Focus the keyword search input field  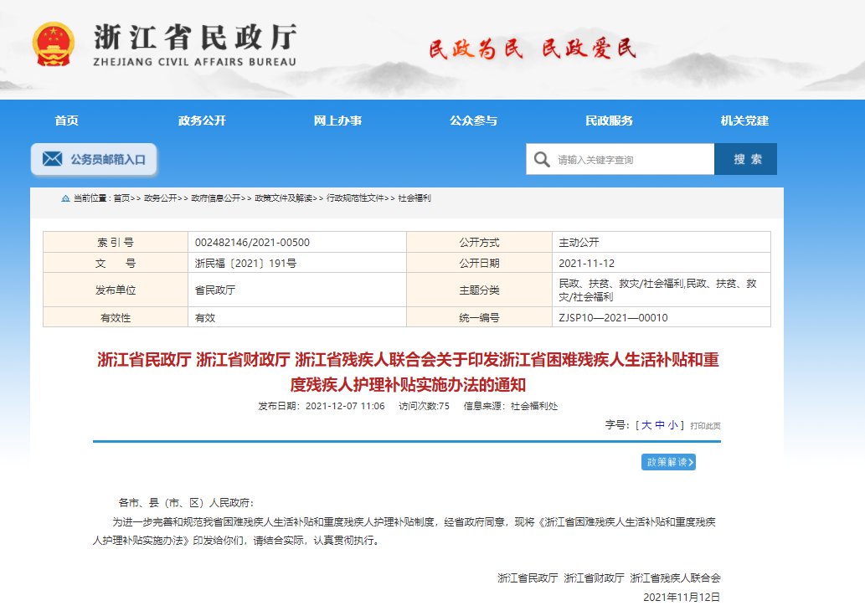click(632, 160)
